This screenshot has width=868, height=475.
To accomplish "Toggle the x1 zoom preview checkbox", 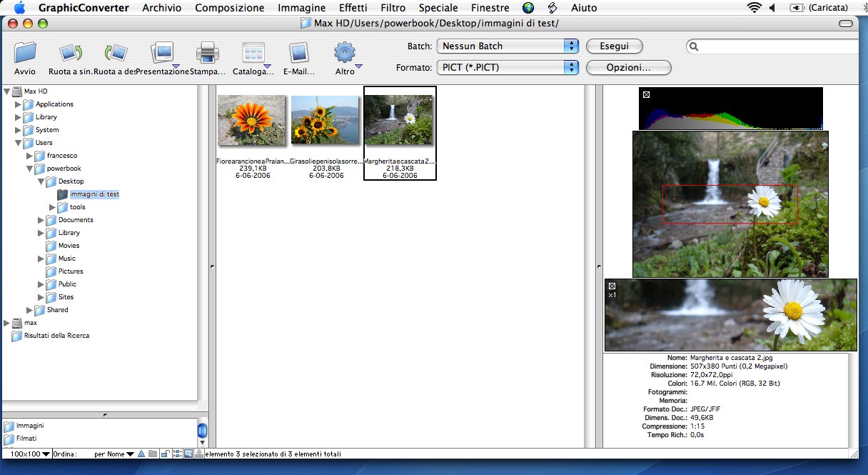I will coord(612,286).
